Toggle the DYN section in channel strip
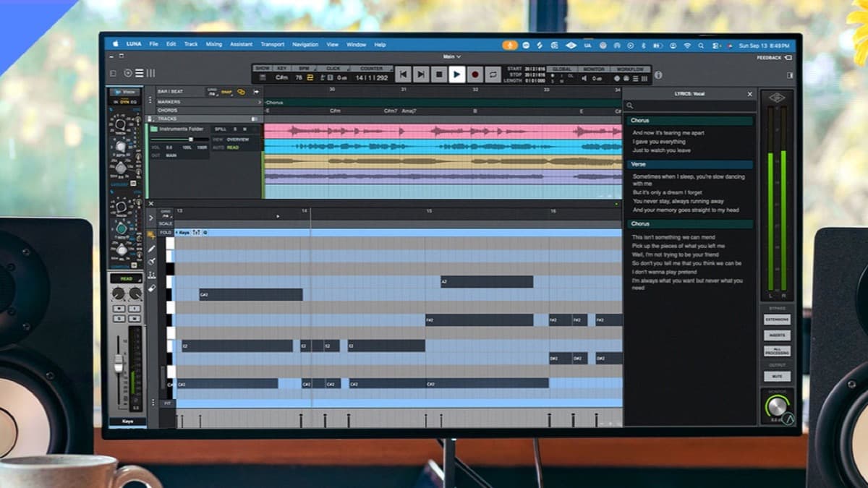Image resolution: width=868 pixels, height=488 pixels. point(124,102)
